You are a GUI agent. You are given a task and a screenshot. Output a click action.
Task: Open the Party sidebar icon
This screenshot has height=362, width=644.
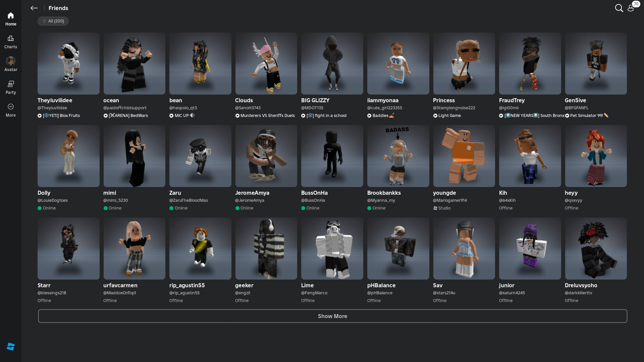point(11,87)
